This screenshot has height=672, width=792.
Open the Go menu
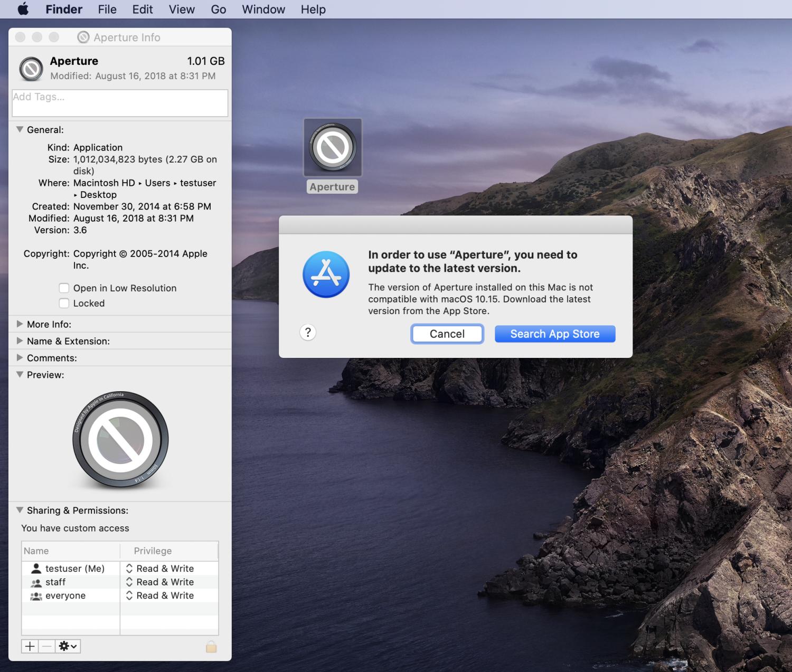point(219,9)
